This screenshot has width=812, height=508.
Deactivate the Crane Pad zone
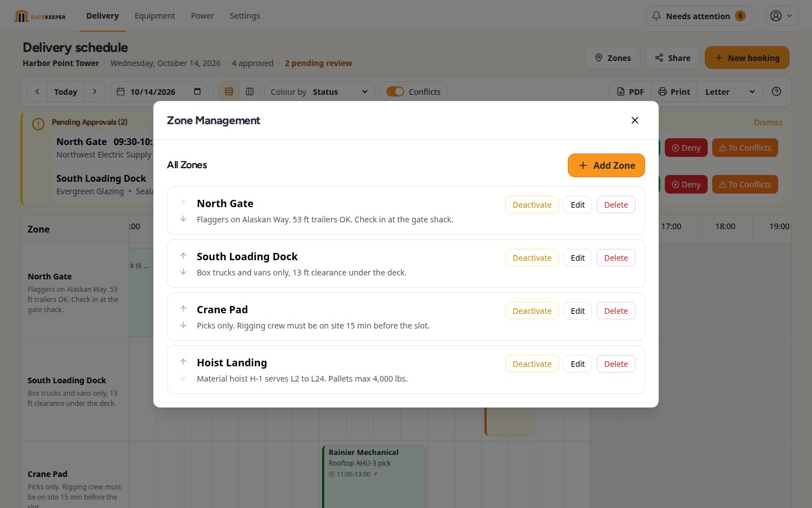pyautogui.click(x=532, y=311)
